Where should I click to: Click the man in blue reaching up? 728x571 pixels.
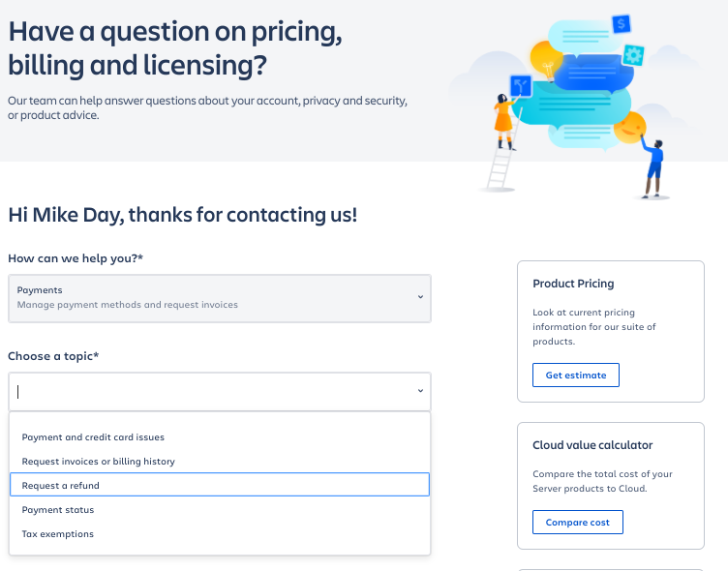pos(653,165)
